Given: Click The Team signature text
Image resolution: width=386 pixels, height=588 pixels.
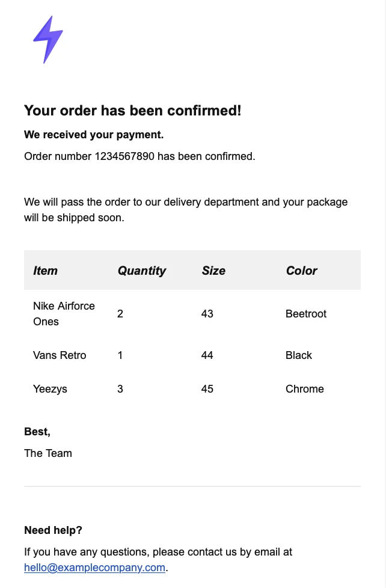Looking at the screenshot, I should tap(48, 453).
